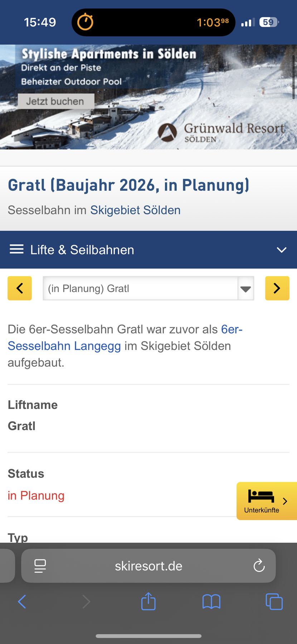Tap the stopwatch timer in Dynamic Island
Viewport: 297px width, 644px height.
[85, 22]
